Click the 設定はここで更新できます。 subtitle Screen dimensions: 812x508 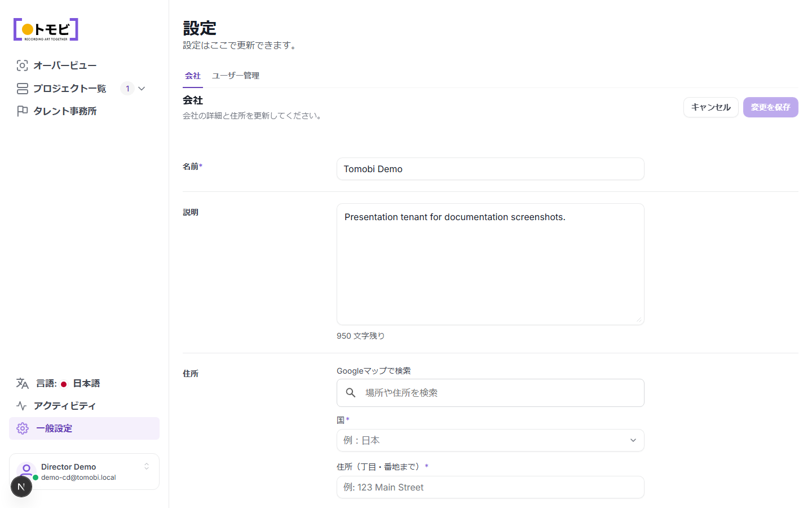(x=241, y=45)
